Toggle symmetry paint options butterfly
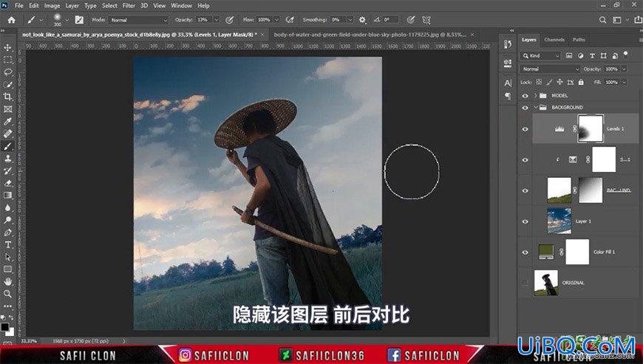 coord(426,20)
